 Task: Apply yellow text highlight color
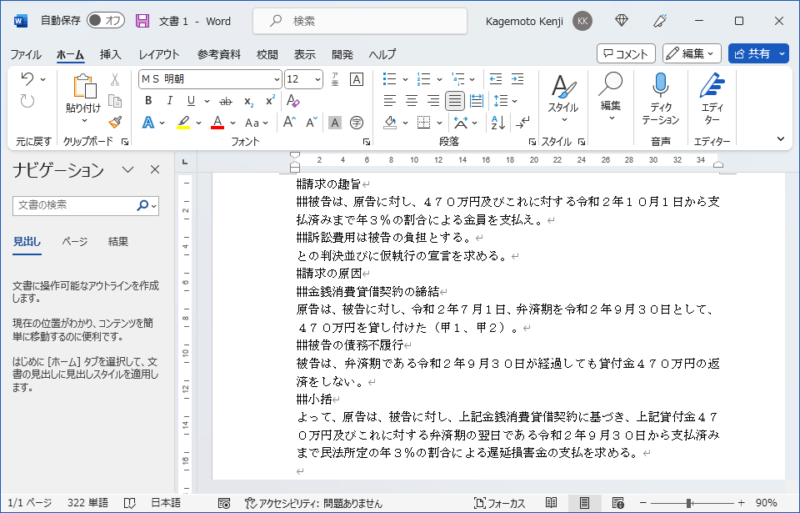click(184, 123)
